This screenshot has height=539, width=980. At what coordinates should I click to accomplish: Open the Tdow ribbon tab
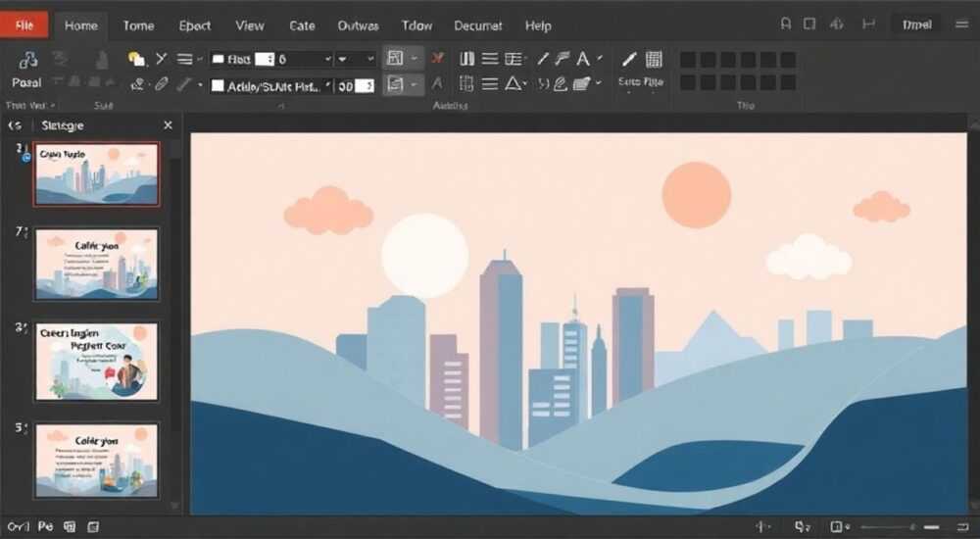(416, 25)
